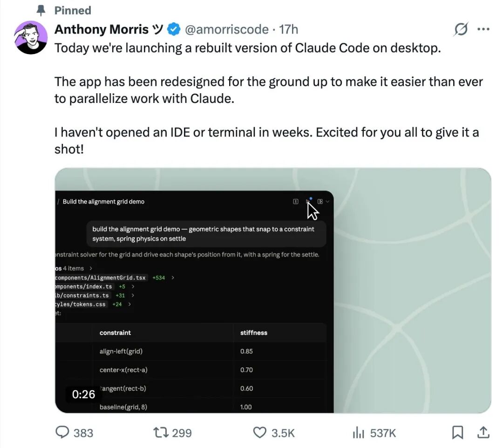Expand the AlignmentGrid.tsx file diff chevron

pos(173,278)
